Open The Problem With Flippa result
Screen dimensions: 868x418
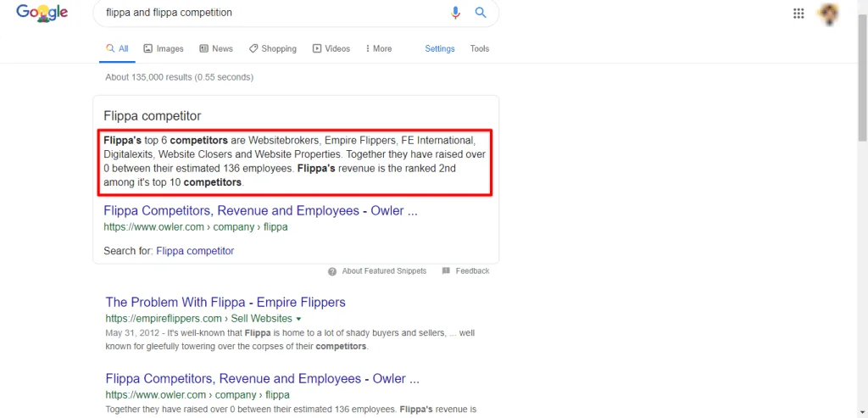225,303
